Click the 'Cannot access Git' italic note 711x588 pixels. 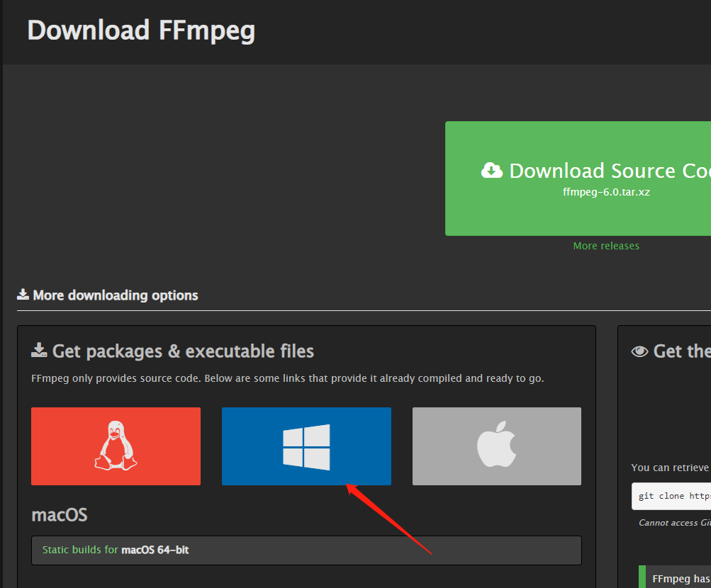(x=675, y=523)
